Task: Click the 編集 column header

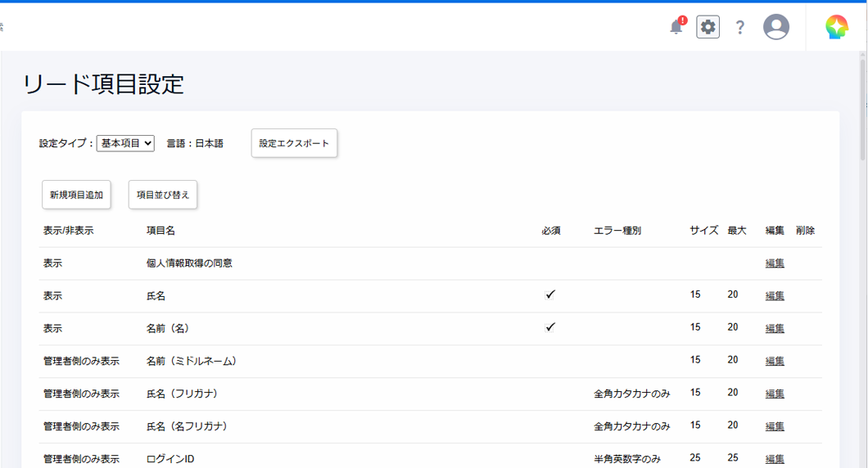Action: click(775, 231)
